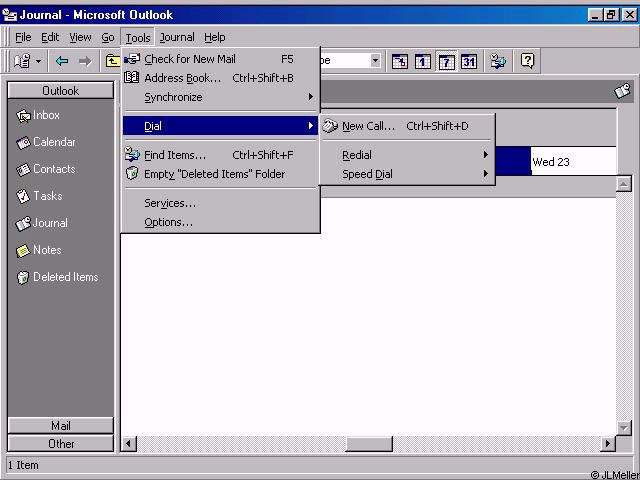Viewport: 640px width, 480px height.
Task: Close the open Tools menu
Action: [138, 38]
